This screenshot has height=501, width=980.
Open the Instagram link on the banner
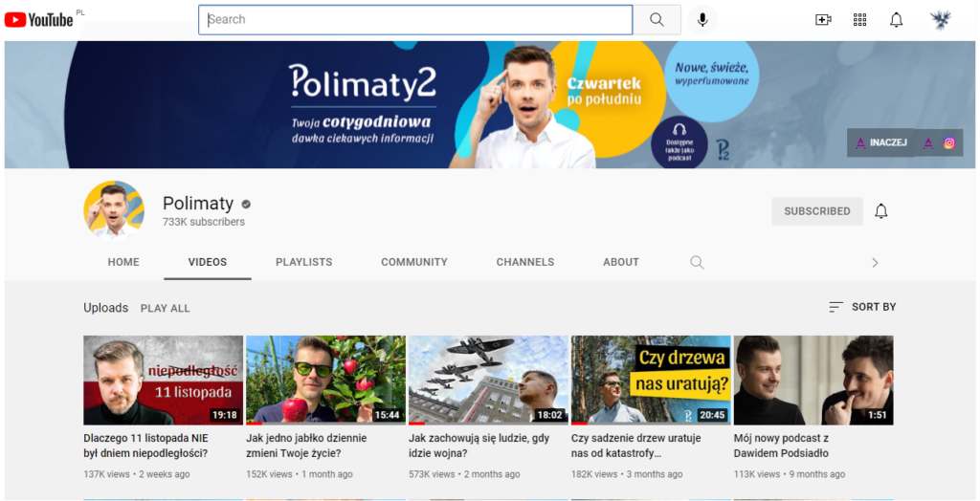949,143
